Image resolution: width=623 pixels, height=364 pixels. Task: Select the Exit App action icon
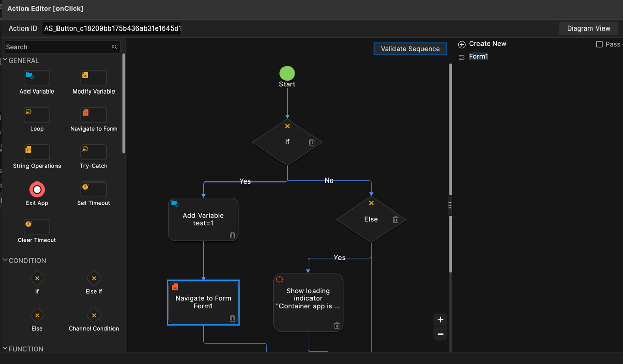click(x=37, y=190)
